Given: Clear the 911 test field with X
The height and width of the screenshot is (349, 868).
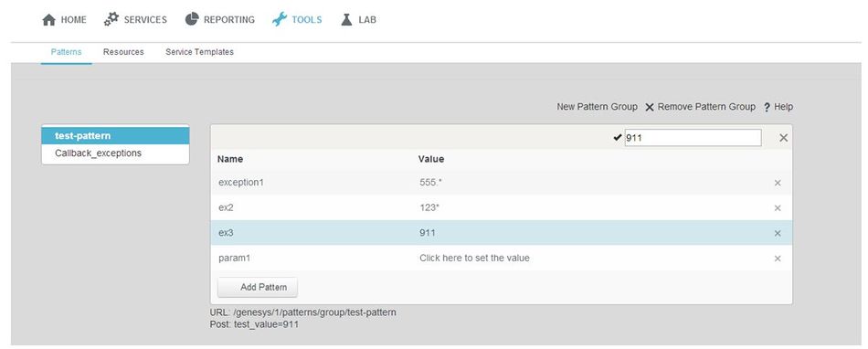Looking at the screenshot, I should (x=783, y=138).
